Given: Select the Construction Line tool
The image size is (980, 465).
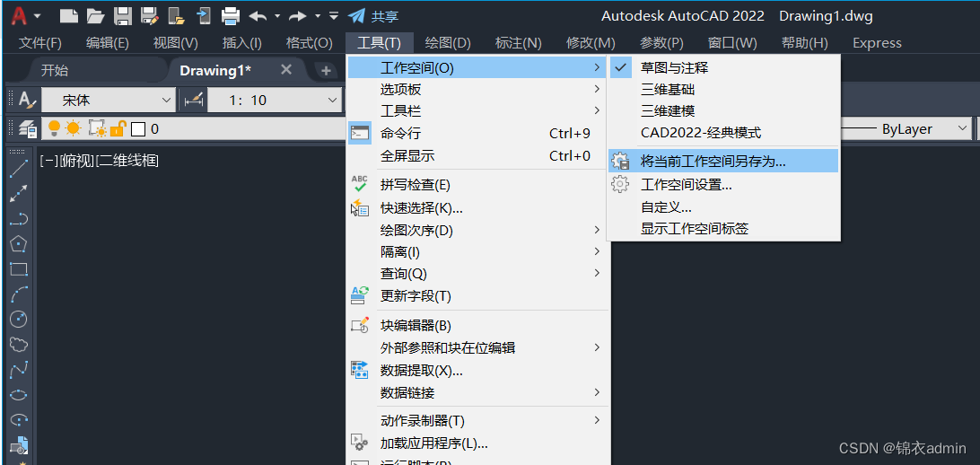Looking at the screenshot, I should (x=19, y=193).
